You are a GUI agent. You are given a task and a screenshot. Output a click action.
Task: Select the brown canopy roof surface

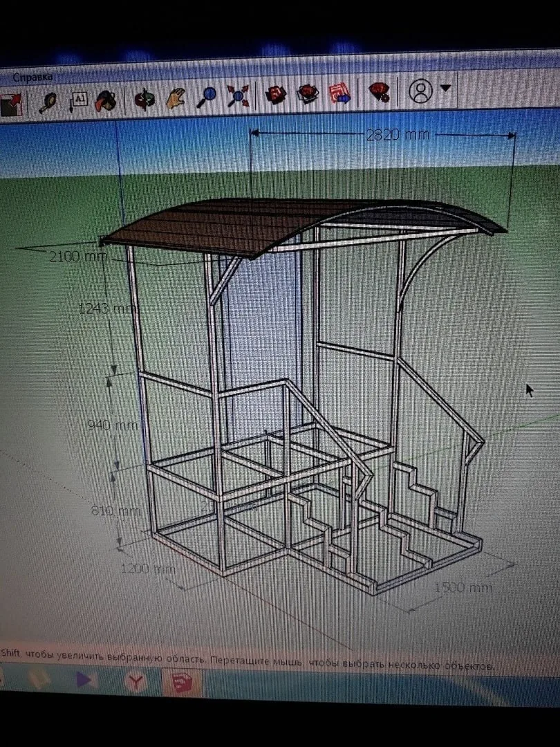click(x=248, y=224)
